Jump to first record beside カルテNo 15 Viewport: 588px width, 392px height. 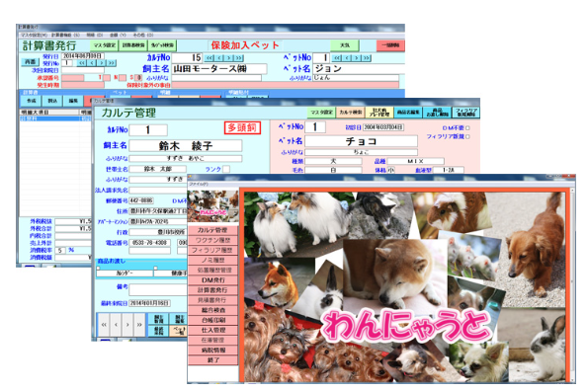(x=209, y=58)
